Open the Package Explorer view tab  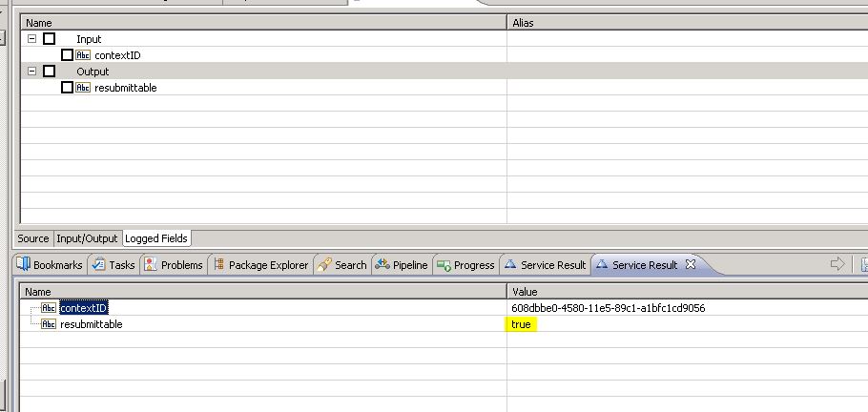pos(260,265)
